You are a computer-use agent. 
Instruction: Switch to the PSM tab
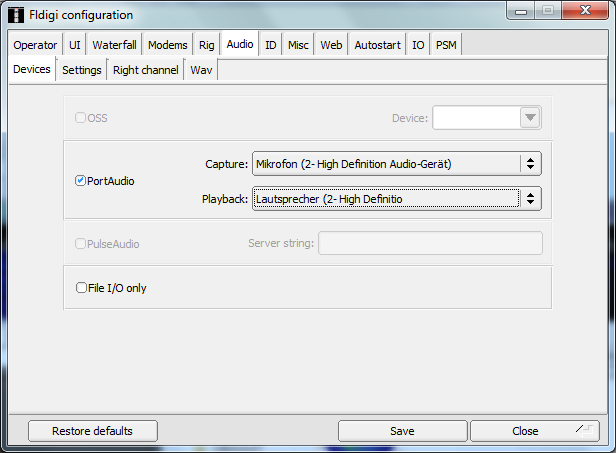(446, 45)
